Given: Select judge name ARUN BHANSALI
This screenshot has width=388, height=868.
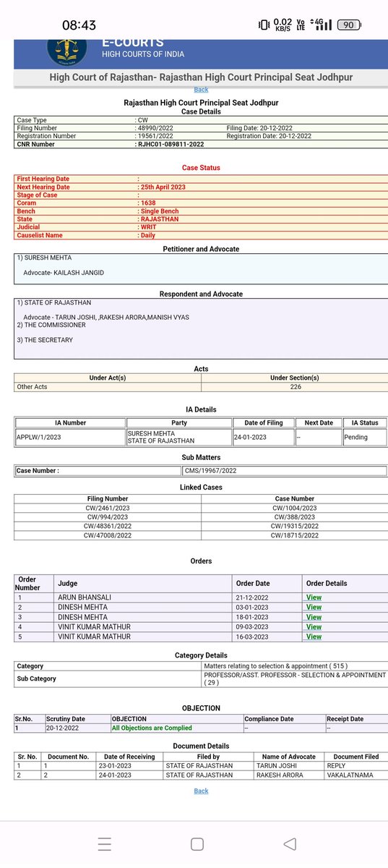Looking at the screenshot, I should click(x=85, y=597).
